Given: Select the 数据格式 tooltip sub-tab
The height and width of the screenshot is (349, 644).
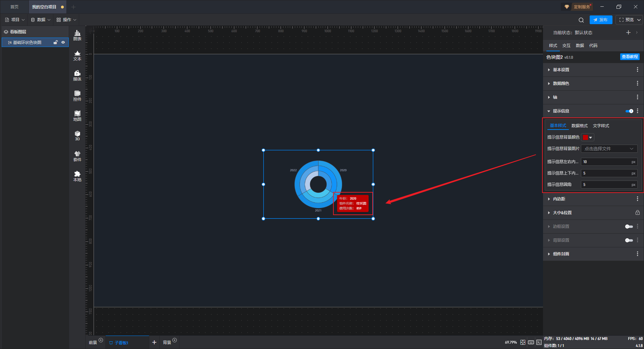Looking at the screenshot, I should click(x=579, y=126).
